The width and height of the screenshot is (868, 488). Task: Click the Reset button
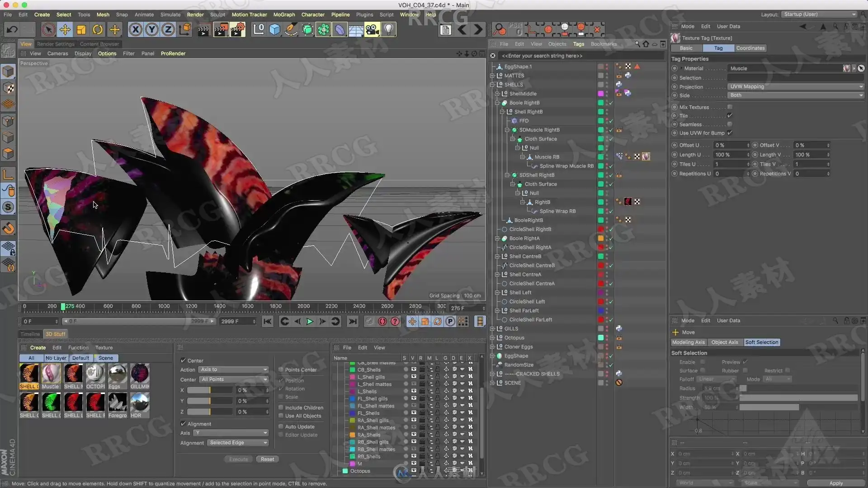(x=267, y=459)
